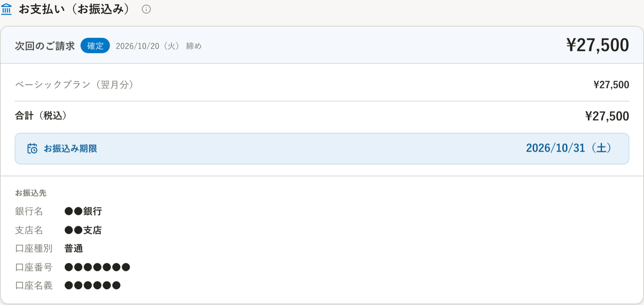Click the ベーシックプラン price ¥27,500

tap(611, 84)
